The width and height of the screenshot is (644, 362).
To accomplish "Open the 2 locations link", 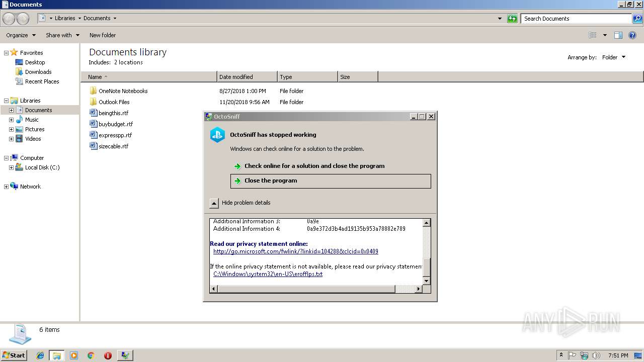I will tap(128, 62).
